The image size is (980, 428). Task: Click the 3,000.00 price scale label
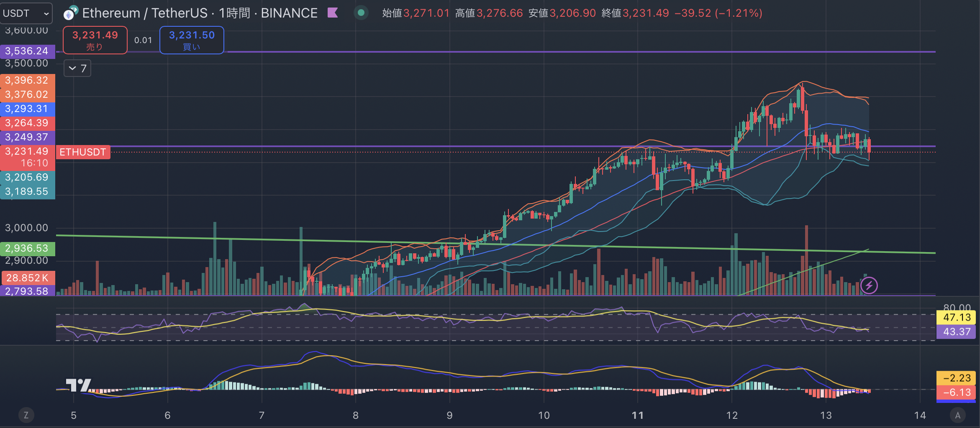click(26, 228)
